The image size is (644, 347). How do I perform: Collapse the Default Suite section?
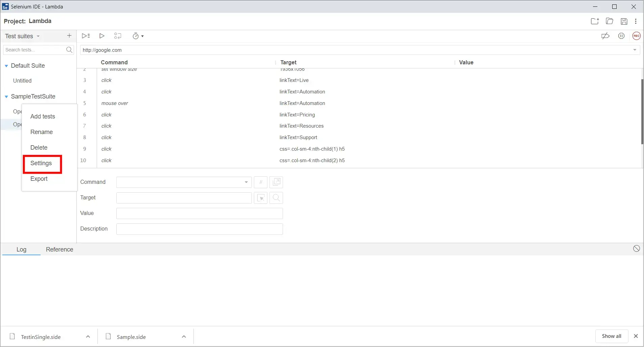(x=6, y=66)
